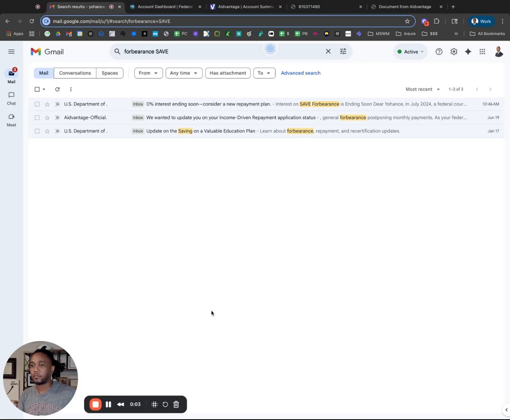Open Google apps grid

(x=482, y=51)
